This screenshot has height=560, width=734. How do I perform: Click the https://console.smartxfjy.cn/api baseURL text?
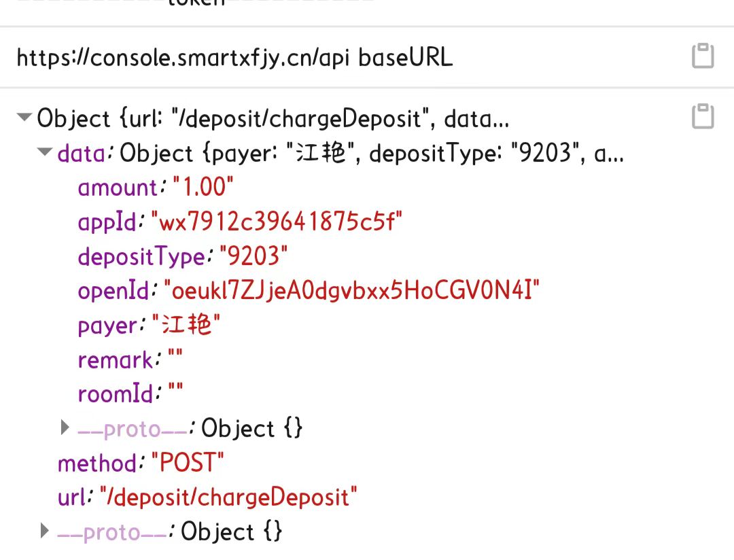click(x=234, y=57)
